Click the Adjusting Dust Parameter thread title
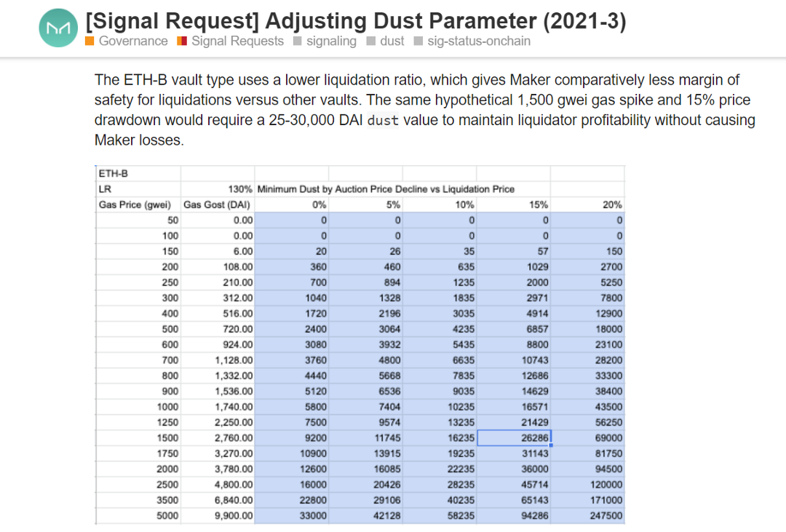Viewport: 786px width, 532px height. point(356,21)
